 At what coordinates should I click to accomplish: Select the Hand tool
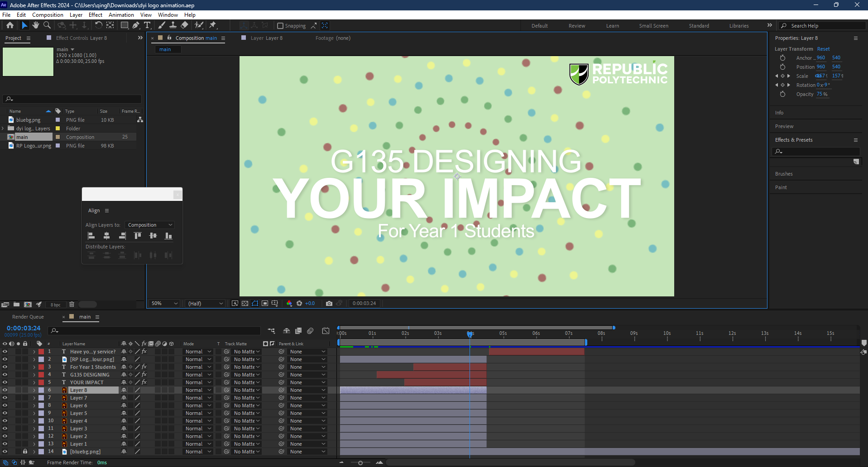(36, 25)
